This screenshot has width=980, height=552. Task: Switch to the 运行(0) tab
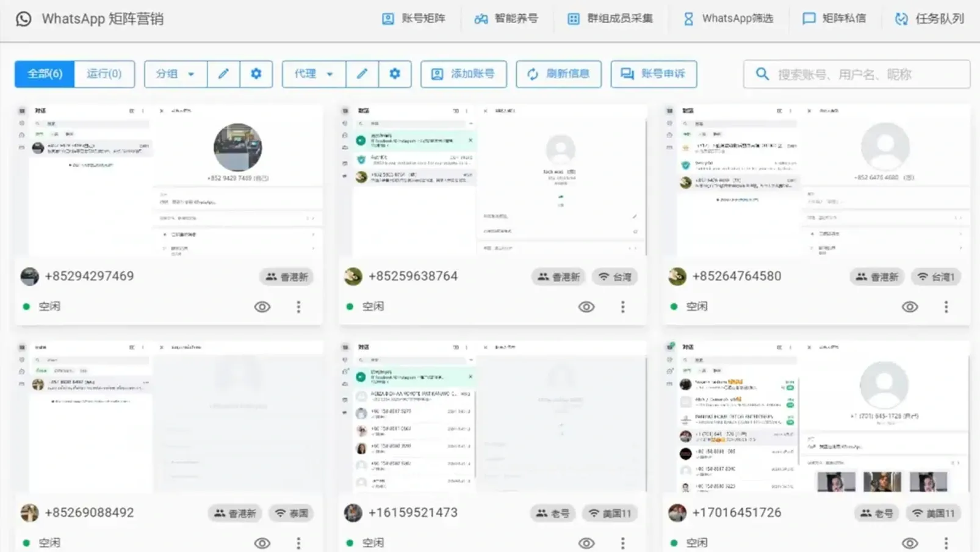104,74
